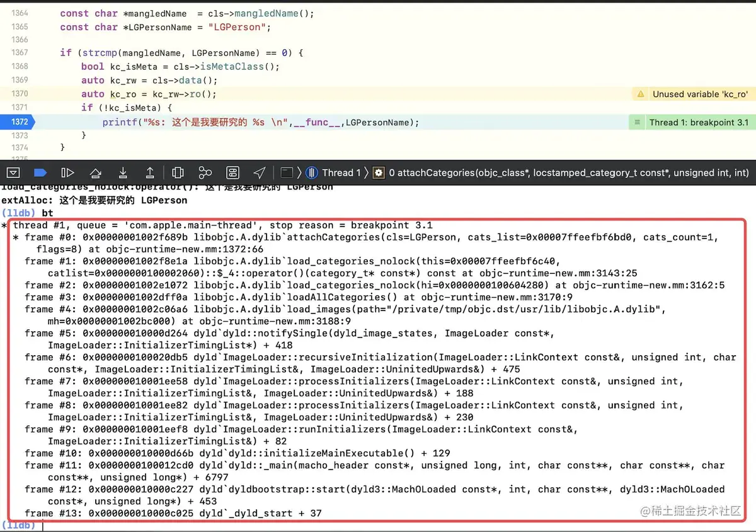Hide the debug area with the console toggle icon
The image size is (756, 532).
(x=13, y=173)
